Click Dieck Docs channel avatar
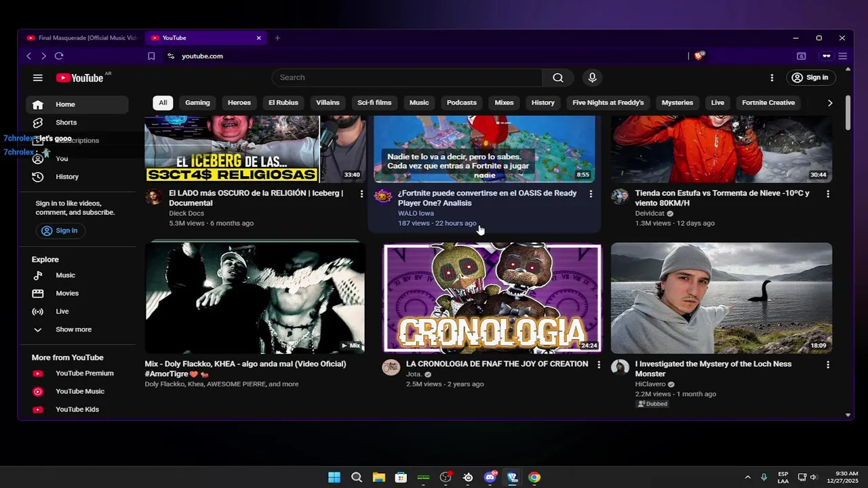The width and height of the screenshot is (868, 488). pos(154,197)
